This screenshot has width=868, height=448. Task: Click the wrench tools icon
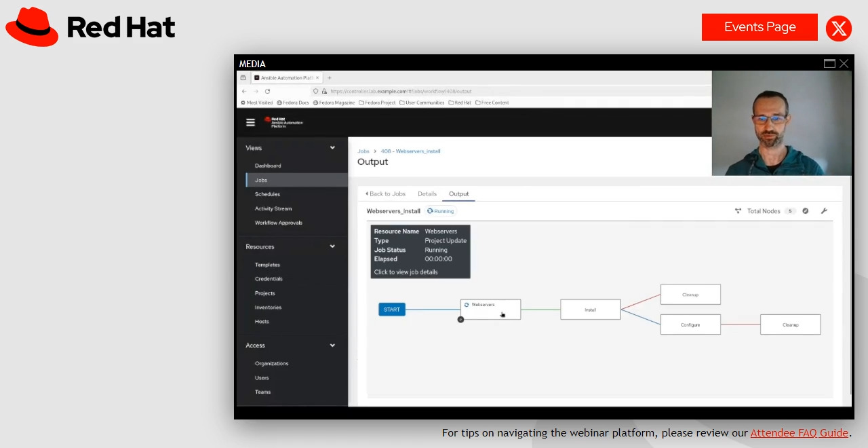coord(824,211)
